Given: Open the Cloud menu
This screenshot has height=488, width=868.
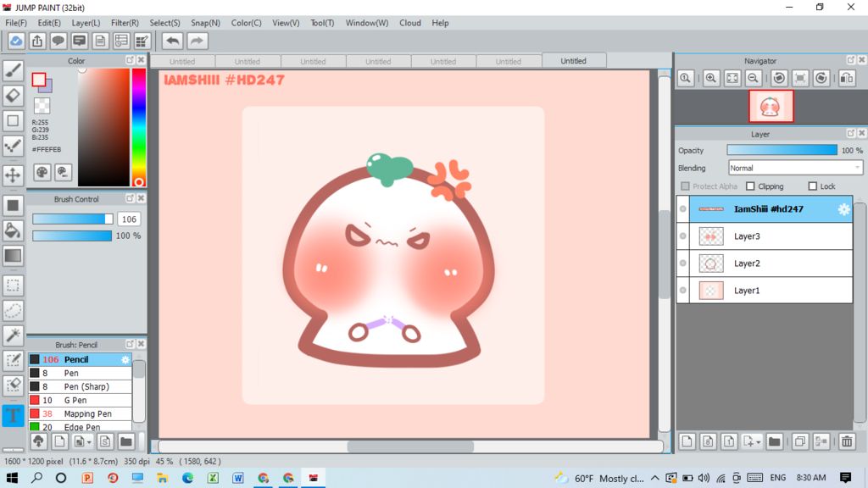Looking at the screenshot, I should [x=410, y=23].
